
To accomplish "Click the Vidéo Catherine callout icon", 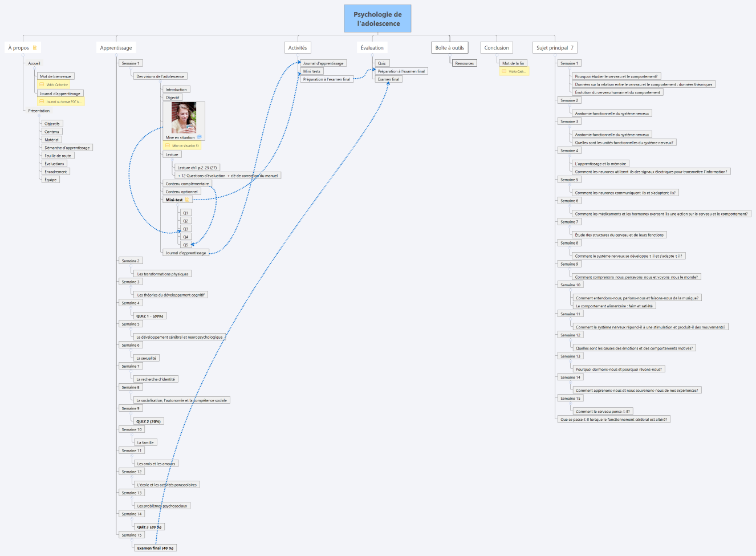I will click(42, 84).
